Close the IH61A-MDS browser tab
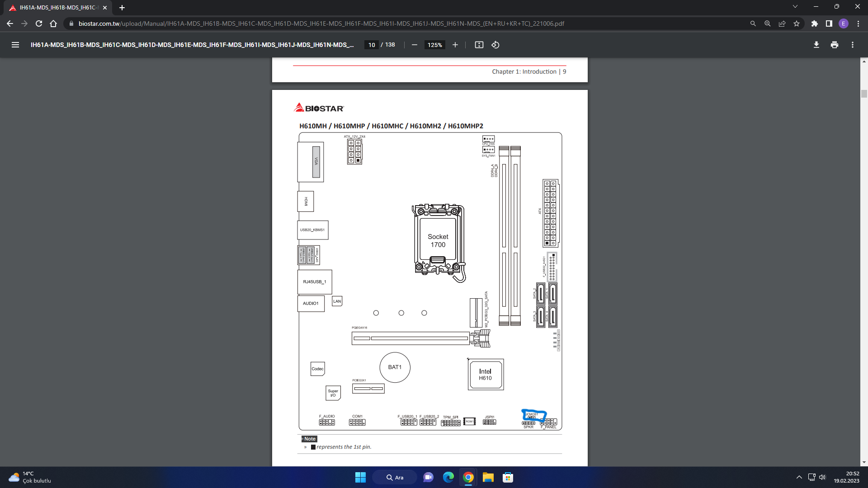Image resolution: width=868 pixels, height=488 pixels. tap(105, 8)
